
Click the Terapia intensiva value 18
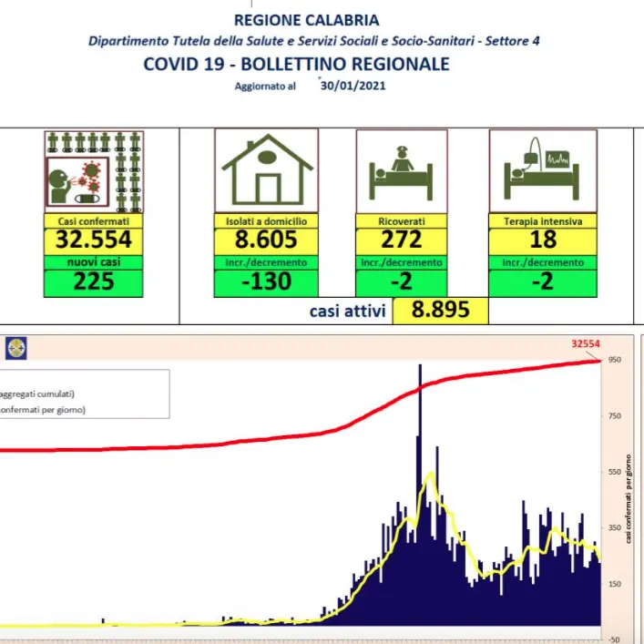(543, 240)
